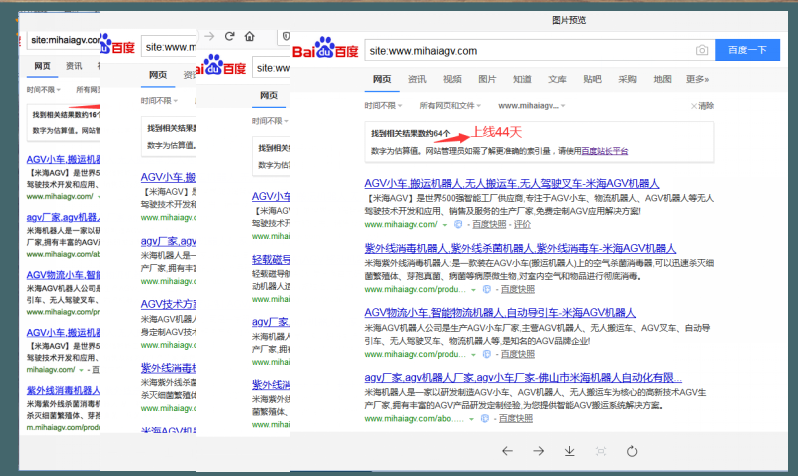Switch to the 资讯 tab

pos(417,79)
